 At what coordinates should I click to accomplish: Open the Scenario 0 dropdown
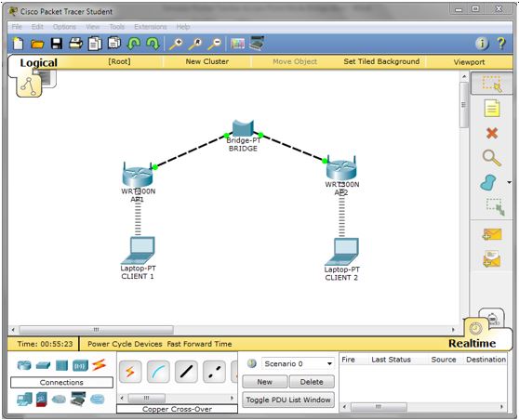click(x=298, y=363)
